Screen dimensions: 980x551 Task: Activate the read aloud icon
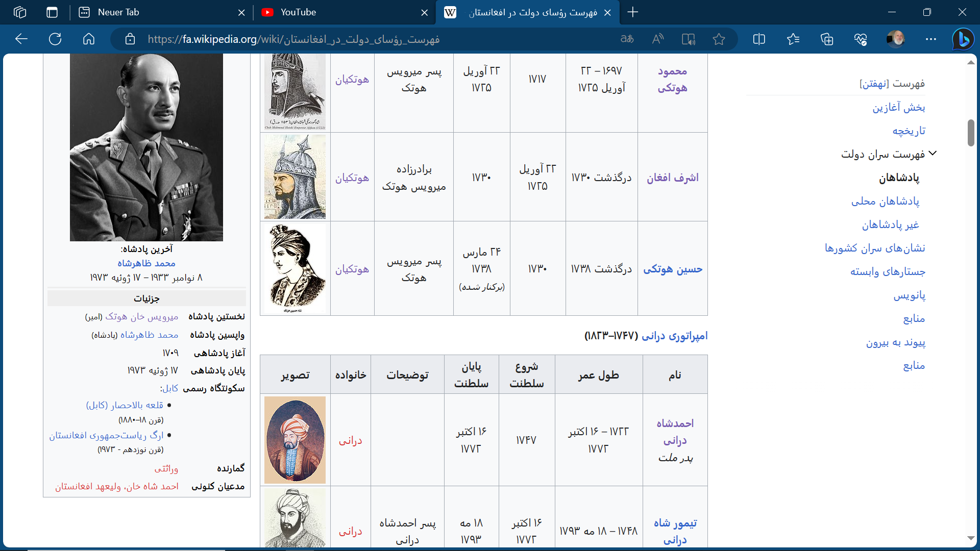coord(658,39)
